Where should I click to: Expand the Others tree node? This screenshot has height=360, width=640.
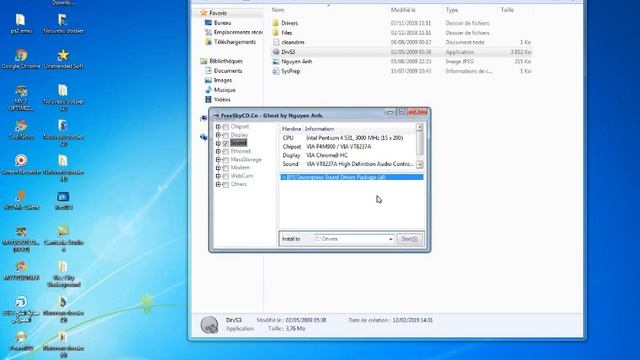click(218, 184)
